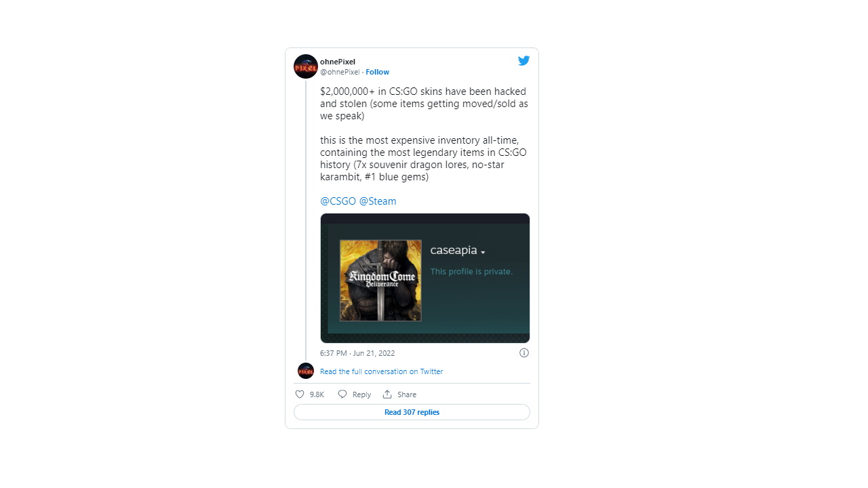868x488 pixels.
Task: Open ohnePixel's profile avatar at top
Action: point(306,66)
